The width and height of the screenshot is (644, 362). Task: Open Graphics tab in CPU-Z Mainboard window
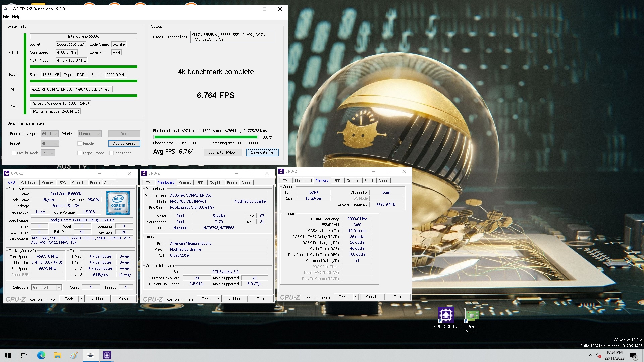[x=216, y=183]
